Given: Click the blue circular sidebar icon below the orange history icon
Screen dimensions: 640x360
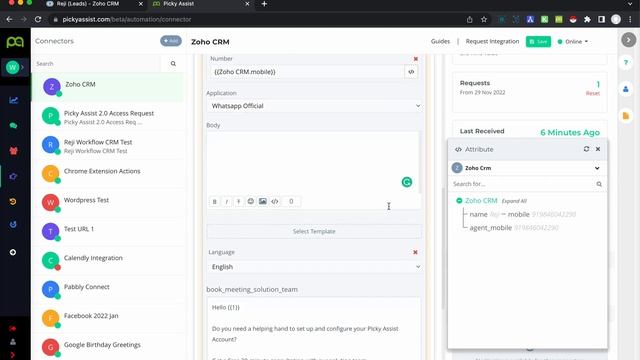Looking at the screenshot, I should (x=13, y=224).
